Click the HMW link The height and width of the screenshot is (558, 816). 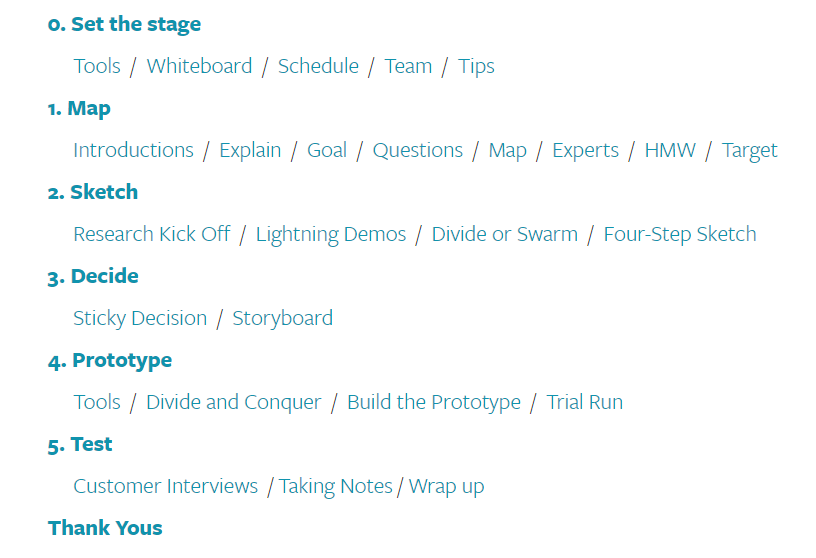coord(670,150)
